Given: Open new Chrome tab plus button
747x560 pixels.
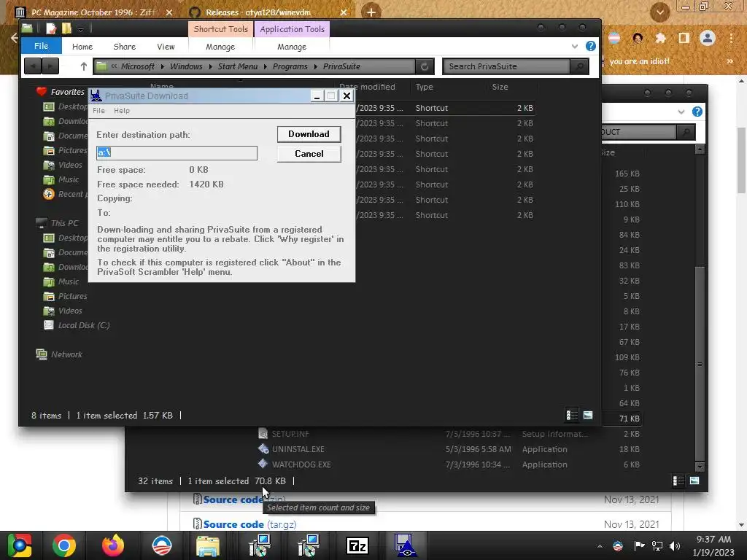Looking at the screenshot, I should pos(371,12).
